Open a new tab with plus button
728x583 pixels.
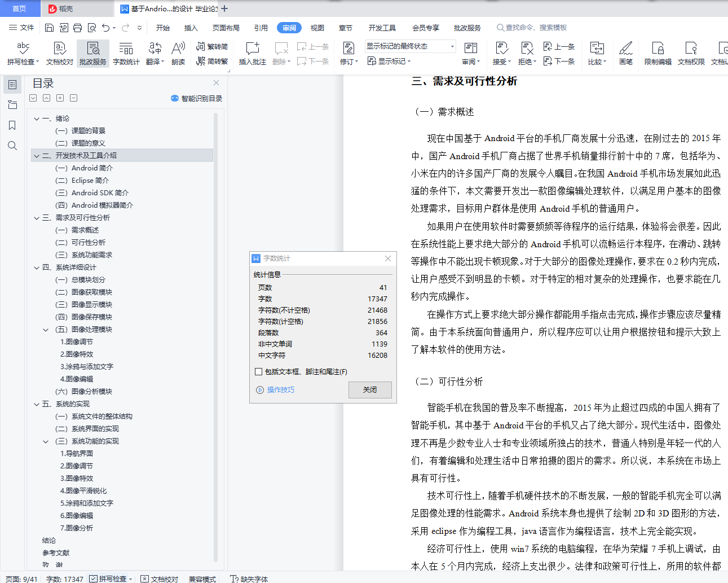(x=224, y=8)
